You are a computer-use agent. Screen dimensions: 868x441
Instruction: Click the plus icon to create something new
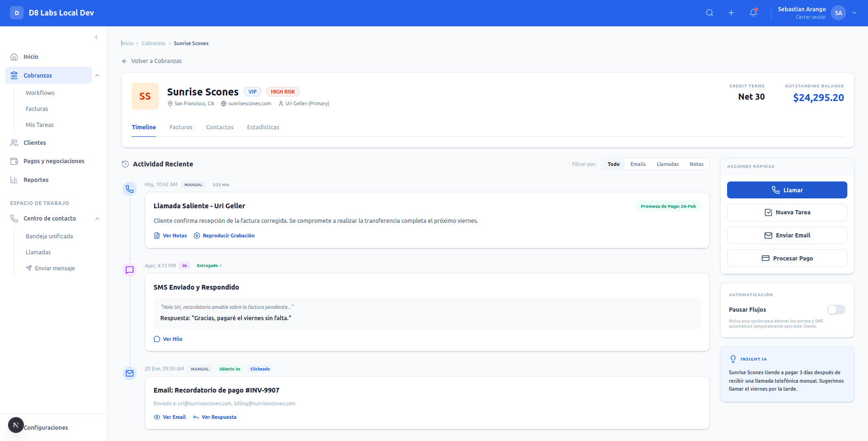pyautogui.click(x=731, y=13)
